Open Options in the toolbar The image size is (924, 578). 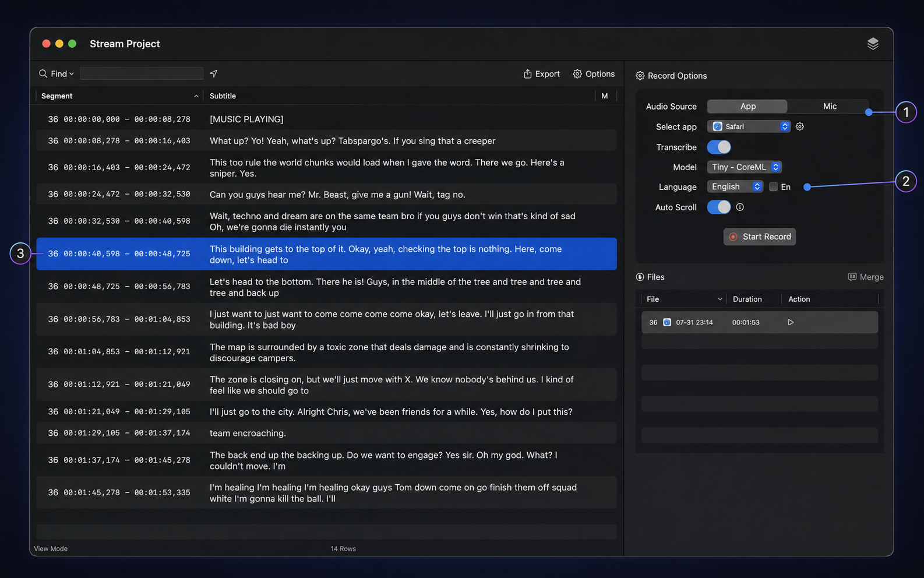[x=594, y=74]
